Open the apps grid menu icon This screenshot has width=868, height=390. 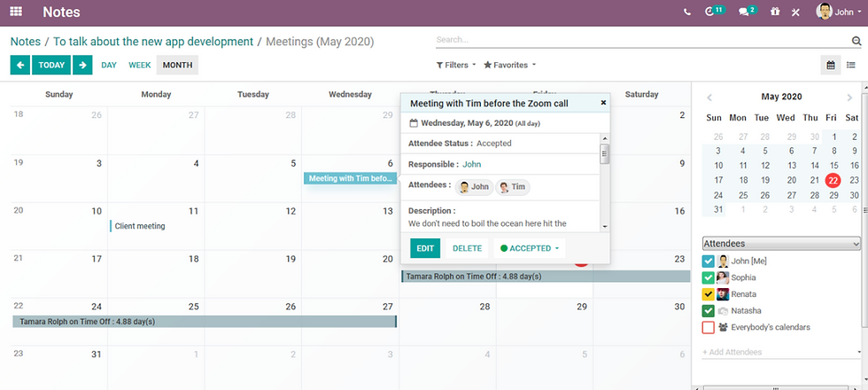tap(16, 11)
